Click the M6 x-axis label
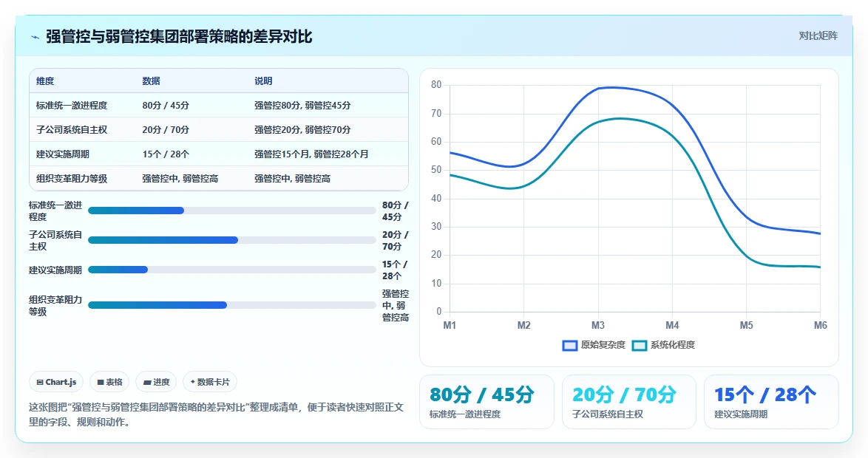The image size is (868, 458). coord(821,325)
